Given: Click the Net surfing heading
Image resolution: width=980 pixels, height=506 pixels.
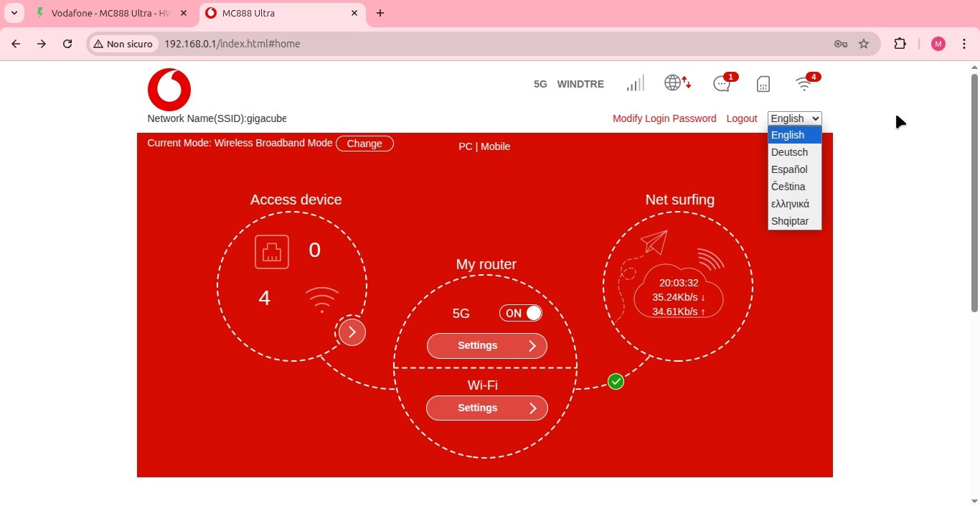Looking at the screenshot, I should click(x=680, y=200).
